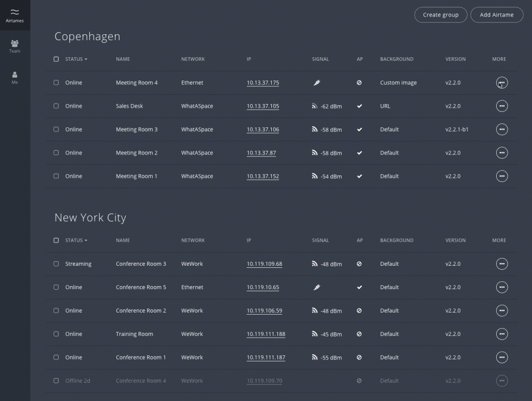This screenshot has width=532, height=401.
Task: Click the '-45 dBm' signal value
Action: coord(331,334)
